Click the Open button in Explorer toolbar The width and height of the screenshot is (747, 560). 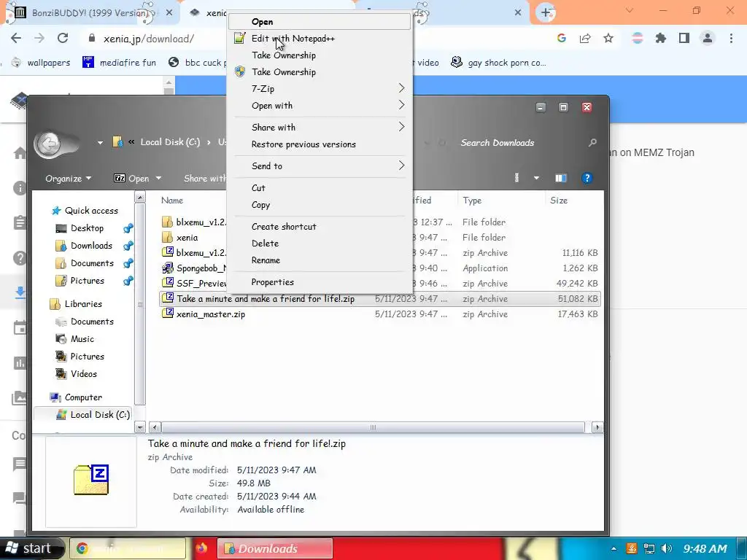click(x=131, y=178)
